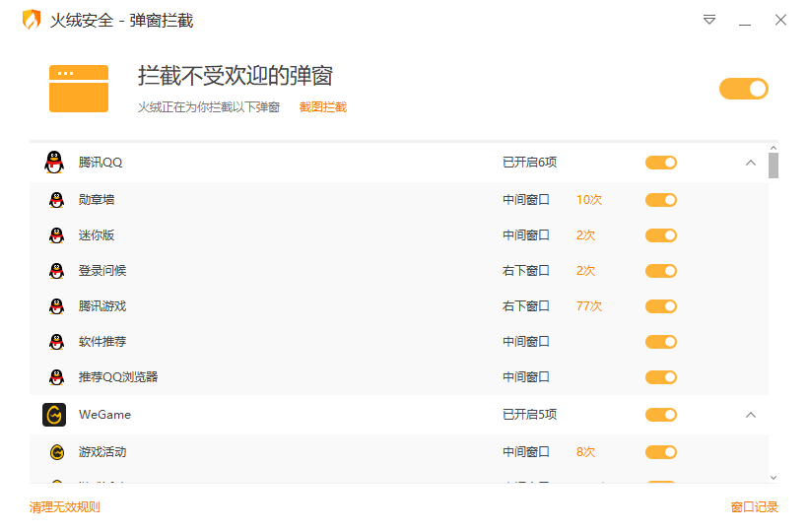808x532 pixels.
Task: Click the WeGame app icon
Action: pos(54,415)
